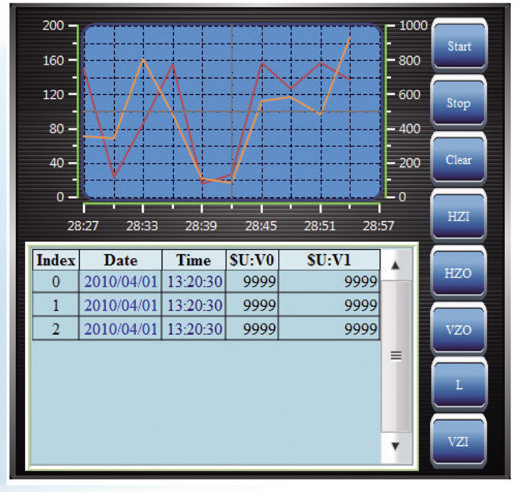Click the scrollbar thumb grip in table
This screenshot has height=492, width=525.
tap(396, 356)
